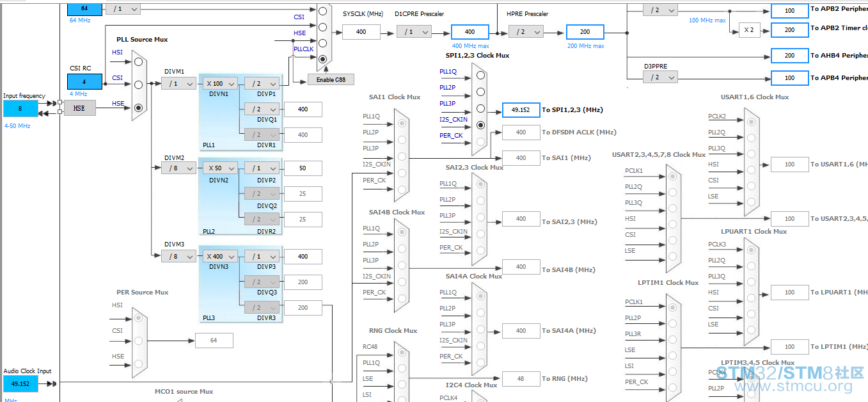Click the Input frequency field showing 8
The width and height of the screenshot is (868, 402).
(20, 109)
